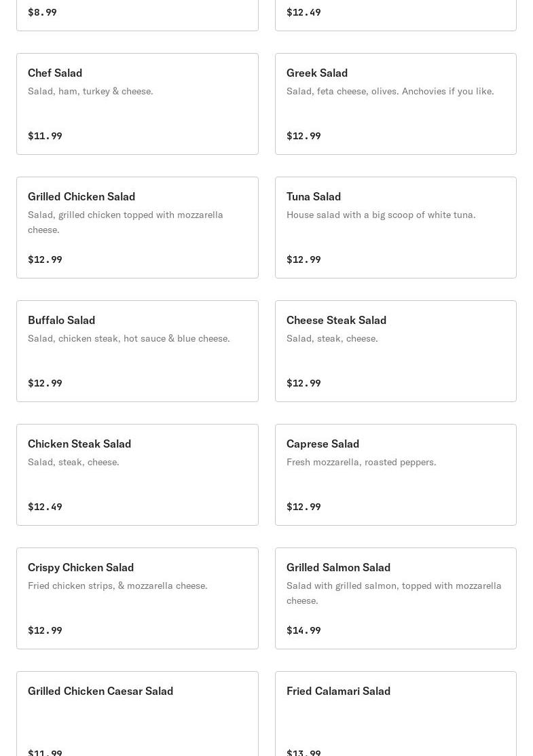This screenshot has height=756, width=533.
Task: Click the $8.99 item card at top
Action: (137, 14)
